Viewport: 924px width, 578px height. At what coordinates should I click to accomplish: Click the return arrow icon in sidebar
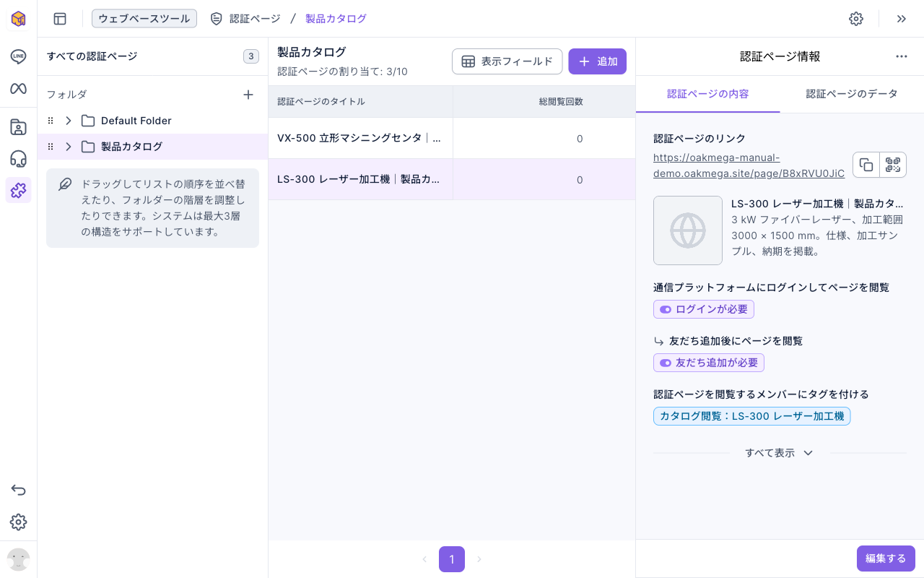click(18, 491)
